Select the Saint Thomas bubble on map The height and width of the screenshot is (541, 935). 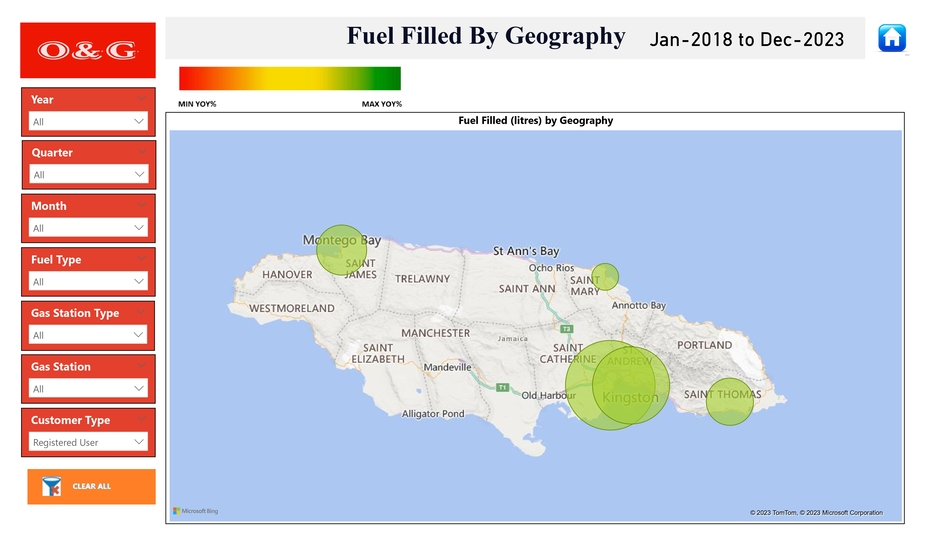click(730, 402)
